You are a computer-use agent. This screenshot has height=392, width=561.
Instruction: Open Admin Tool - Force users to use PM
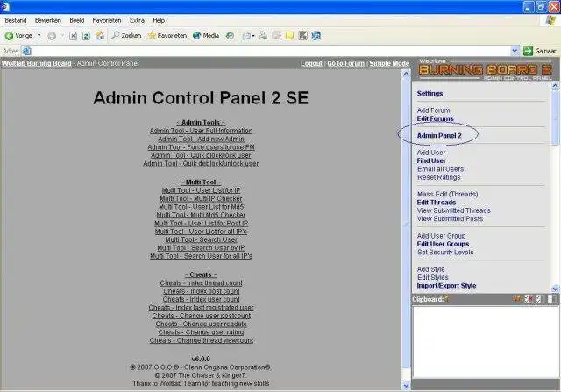(x=201, y=147)
